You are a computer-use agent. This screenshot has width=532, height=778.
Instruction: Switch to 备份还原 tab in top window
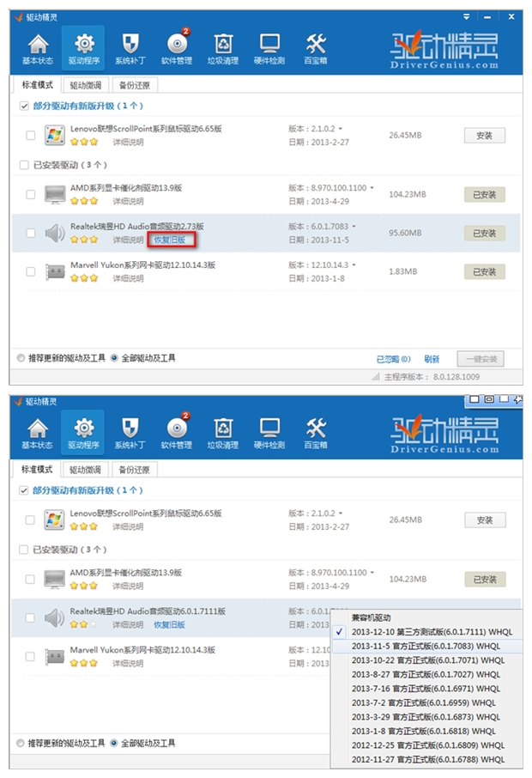135,85
